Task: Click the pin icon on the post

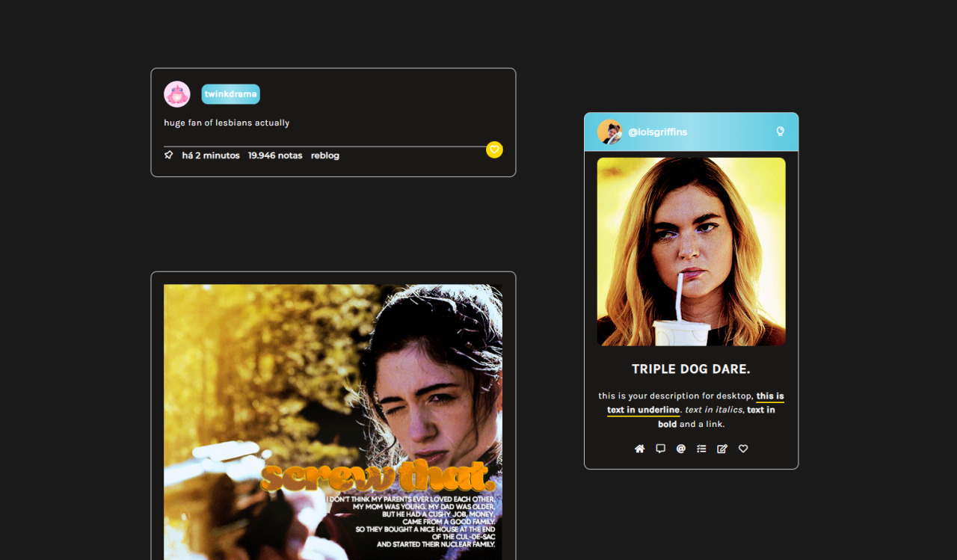Action: click(x=168, y=156)
